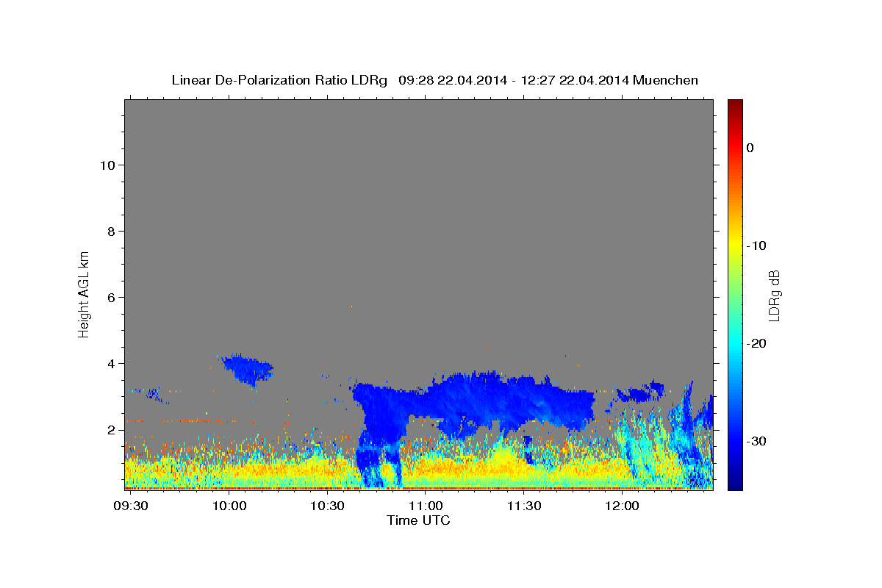Click the colorbar value -20
This screenshot has width=882, height=588.
pyautogui.click(x=756, y=343)
